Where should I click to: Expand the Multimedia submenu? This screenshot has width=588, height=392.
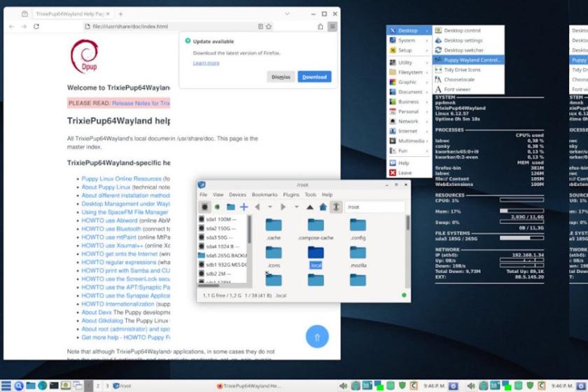click(x=409, y=141)
